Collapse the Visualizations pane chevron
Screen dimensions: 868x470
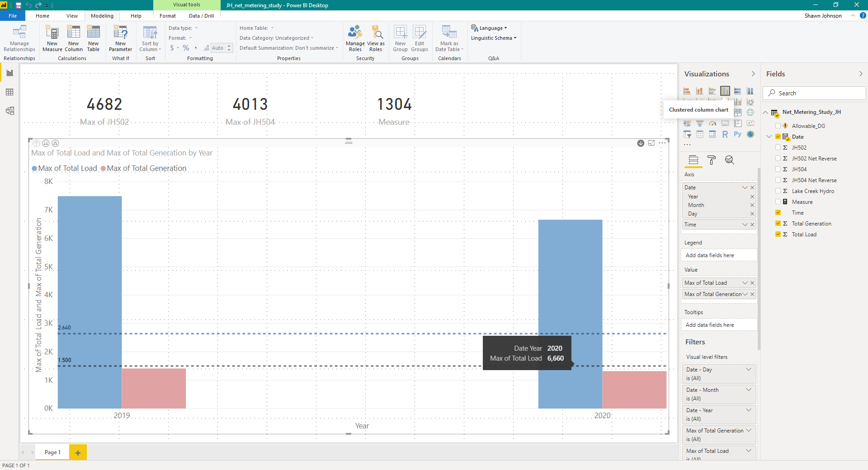[x=753, y=74]
